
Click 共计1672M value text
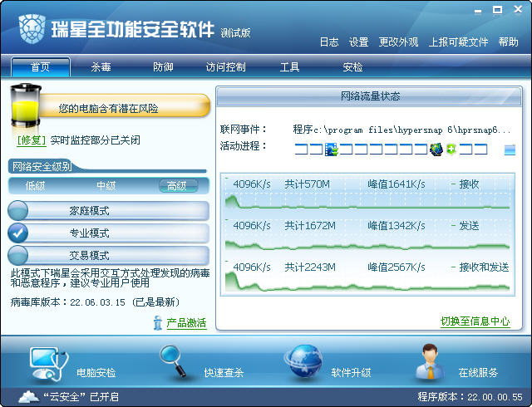[310, 226]
